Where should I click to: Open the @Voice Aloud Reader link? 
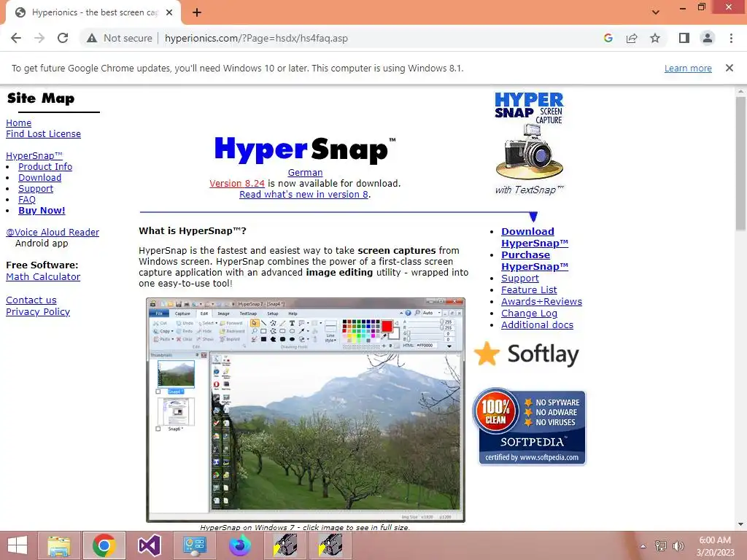click(x=53, y=233)
